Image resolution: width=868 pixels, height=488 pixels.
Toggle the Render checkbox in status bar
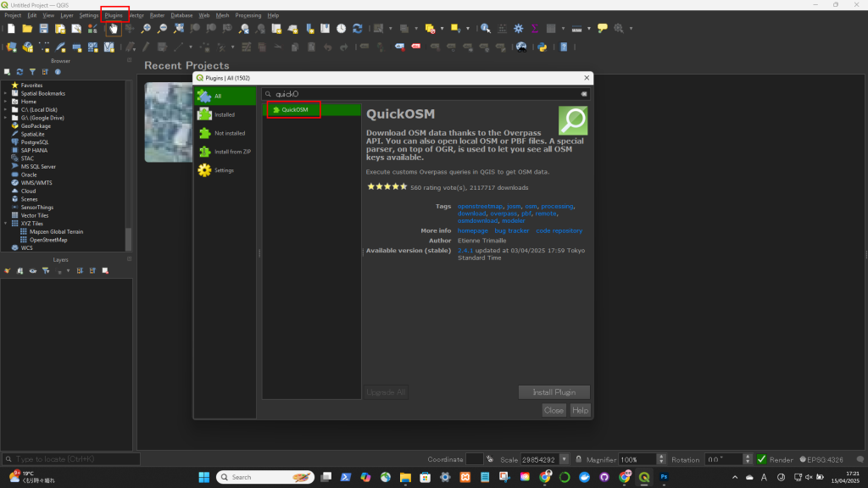[761, 459]
